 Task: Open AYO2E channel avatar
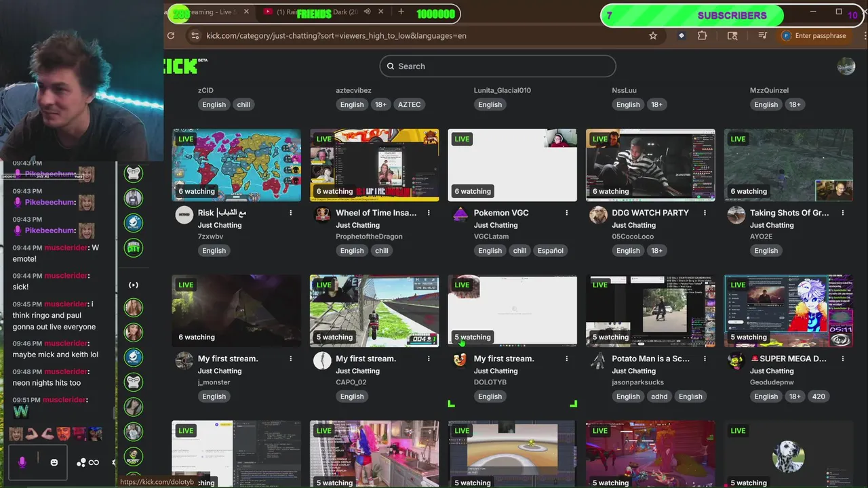coord(736,215)
